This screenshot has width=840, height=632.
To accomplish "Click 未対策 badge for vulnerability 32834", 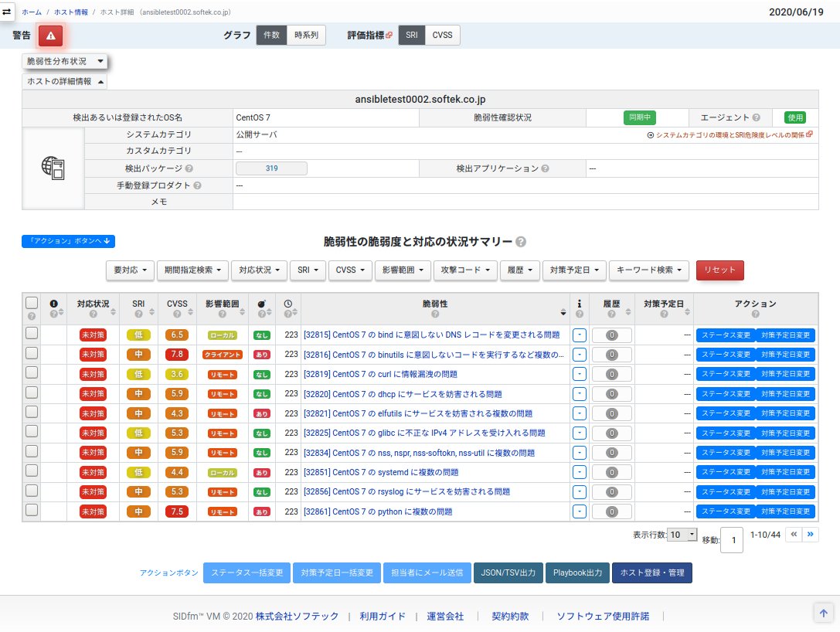I will pos(93,453).
